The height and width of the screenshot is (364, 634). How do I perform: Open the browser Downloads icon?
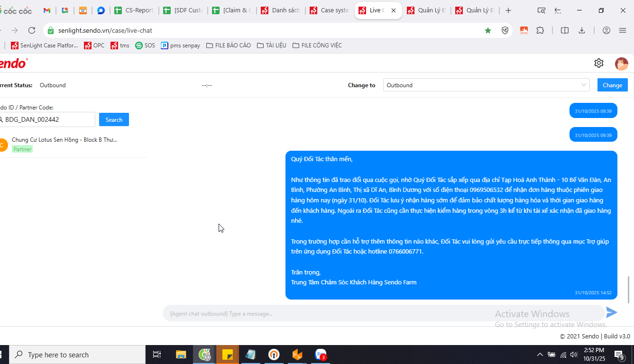[582, 30]
